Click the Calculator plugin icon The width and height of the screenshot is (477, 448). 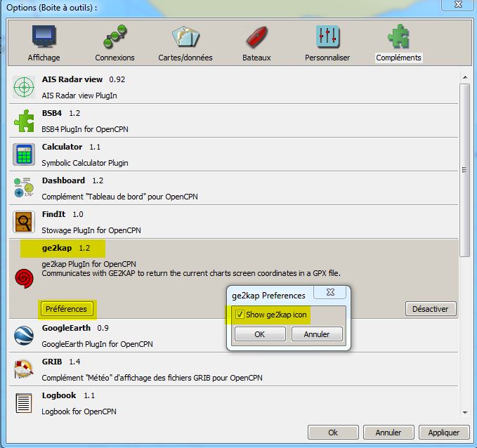[24, 154]
